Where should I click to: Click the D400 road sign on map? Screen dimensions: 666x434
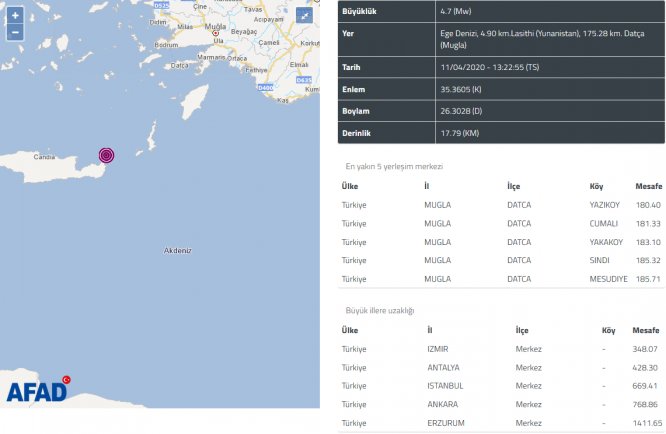(x=265, y=87)
